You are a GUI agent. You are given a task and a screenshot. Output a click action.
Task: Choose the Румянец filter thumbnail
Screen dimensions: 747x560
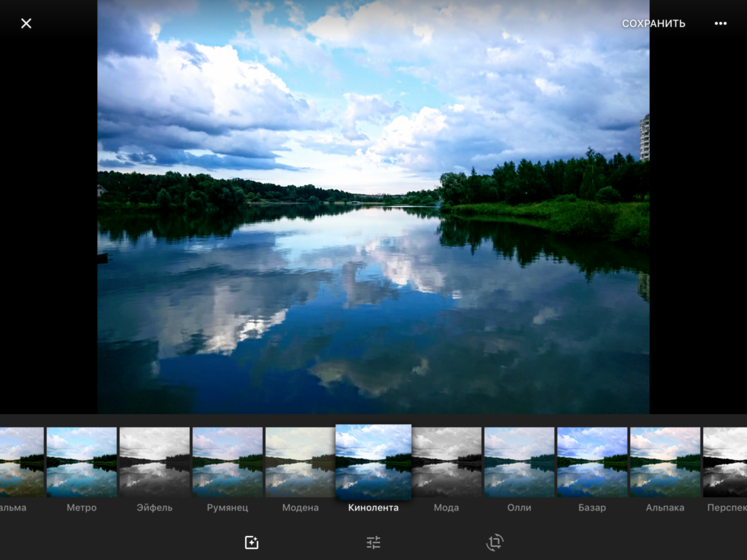tap(228, 462)
